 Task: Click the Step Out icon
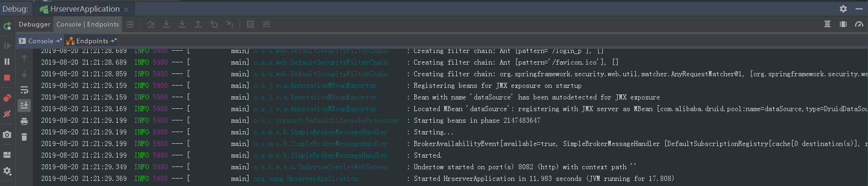coord(198,24)
